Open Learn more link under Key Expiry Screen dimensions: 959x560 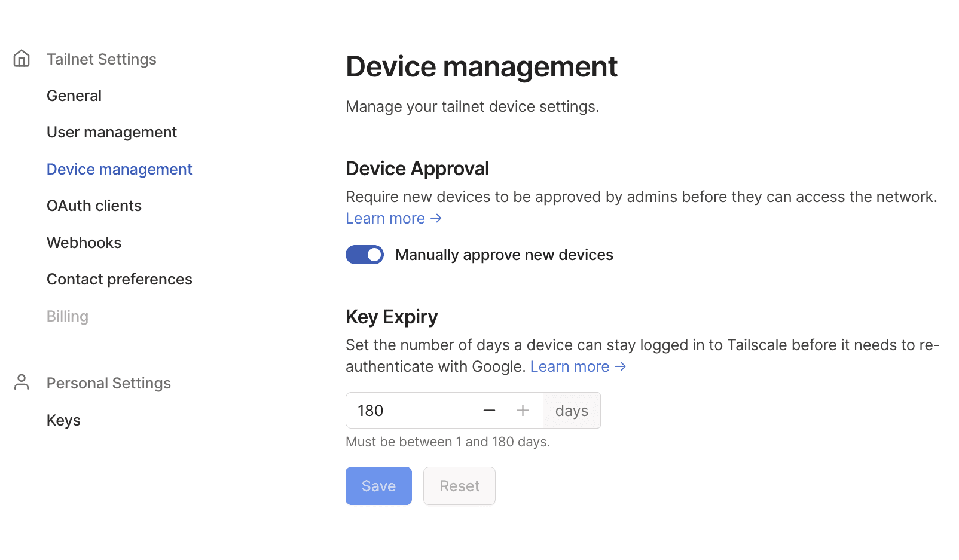click(578, 366)
